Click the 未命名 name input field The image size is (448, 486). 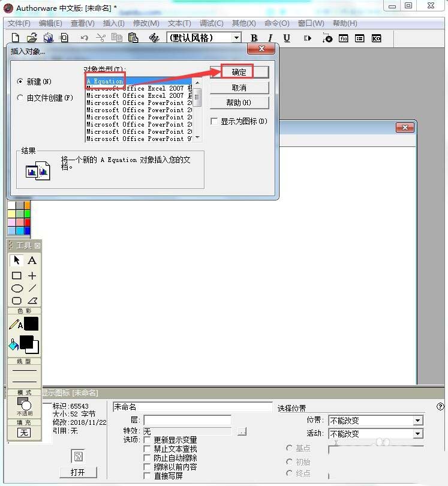pos(193,407)
